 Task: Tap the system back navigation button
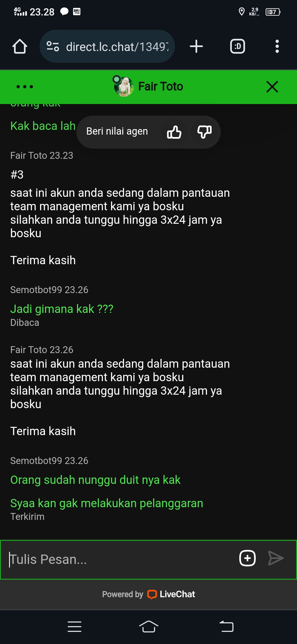[226, 627]
